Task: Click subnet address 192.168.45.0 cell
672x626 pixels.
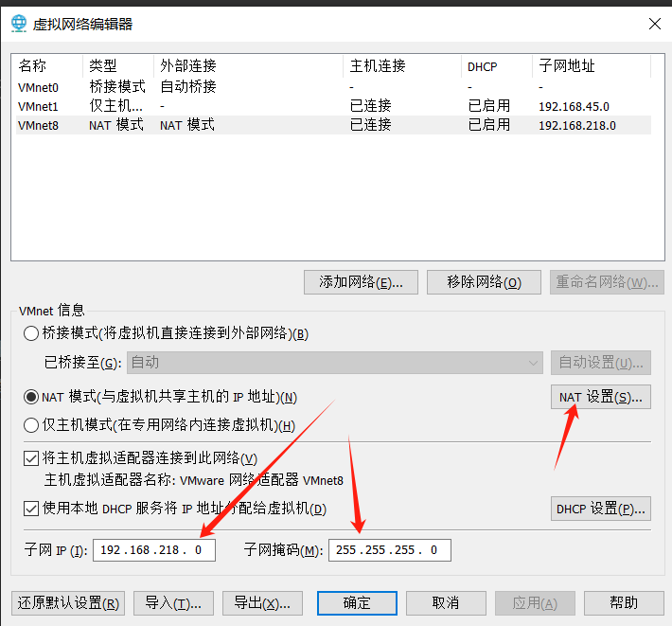Action: click(574, 106)
